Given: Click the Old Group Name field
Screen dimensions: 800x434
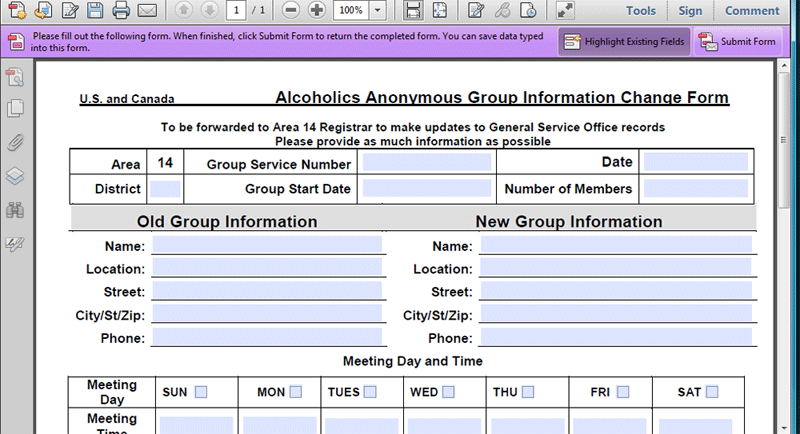Looking at the screenshot, I should click(267, 244).
